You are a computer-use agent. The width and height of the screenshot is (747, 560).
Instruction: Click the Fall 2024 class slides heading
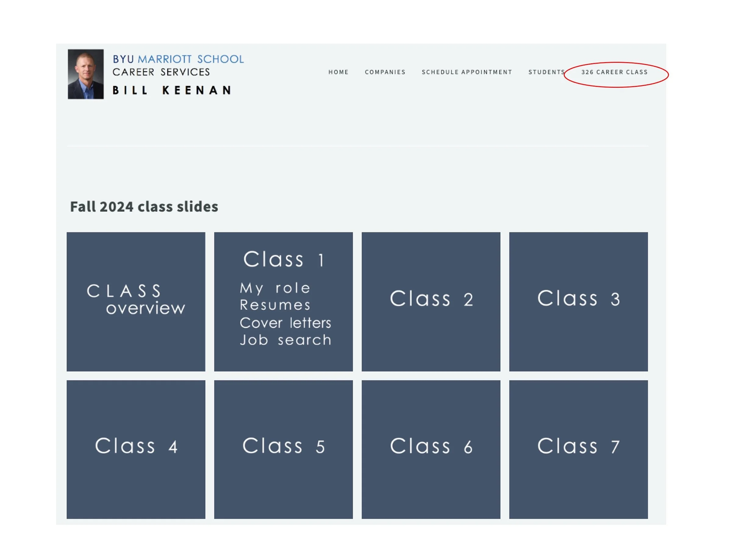pyautogui.click(x=144, y=207)
